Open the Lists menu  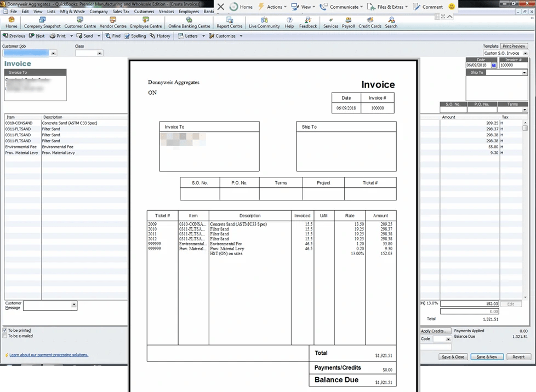52,11
